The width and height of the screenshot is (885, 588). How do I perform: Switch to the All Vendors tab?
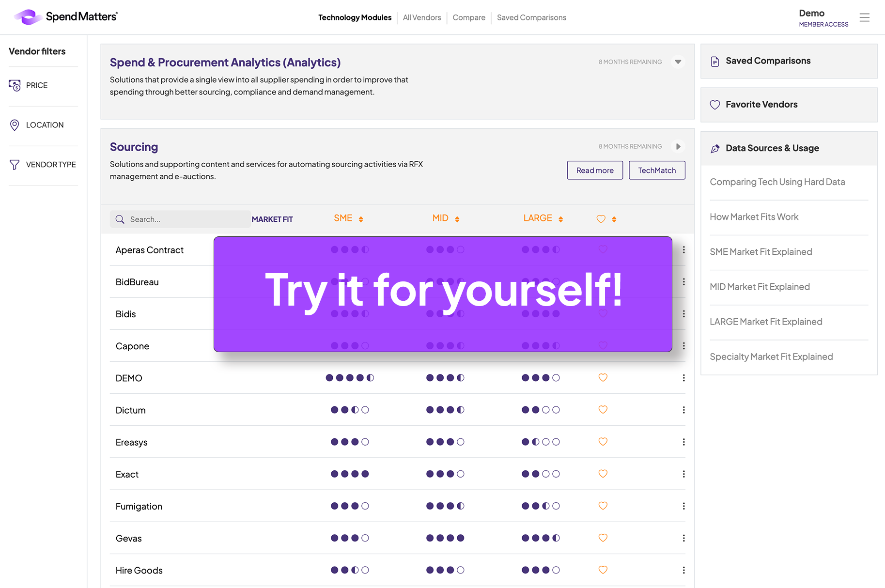click(422, 17)
